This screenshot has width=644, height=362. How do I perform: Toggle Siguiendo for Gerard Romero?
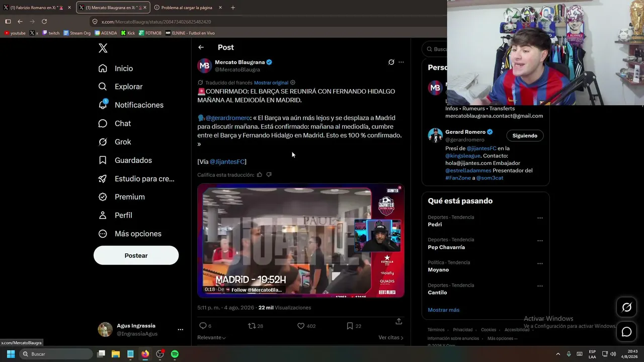pos(525,136)
